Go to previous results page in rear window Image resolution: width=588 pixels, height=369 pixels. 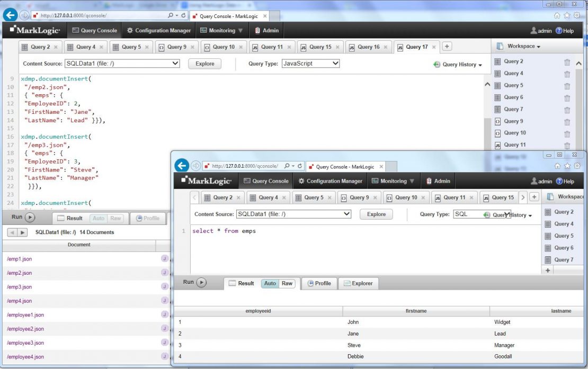pyautogui.click(x=12, y=232)
